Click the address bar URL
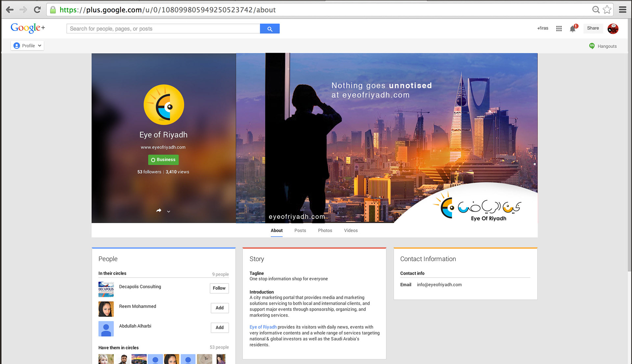Viewport: 632px width, 364px height. pos(168,10)
